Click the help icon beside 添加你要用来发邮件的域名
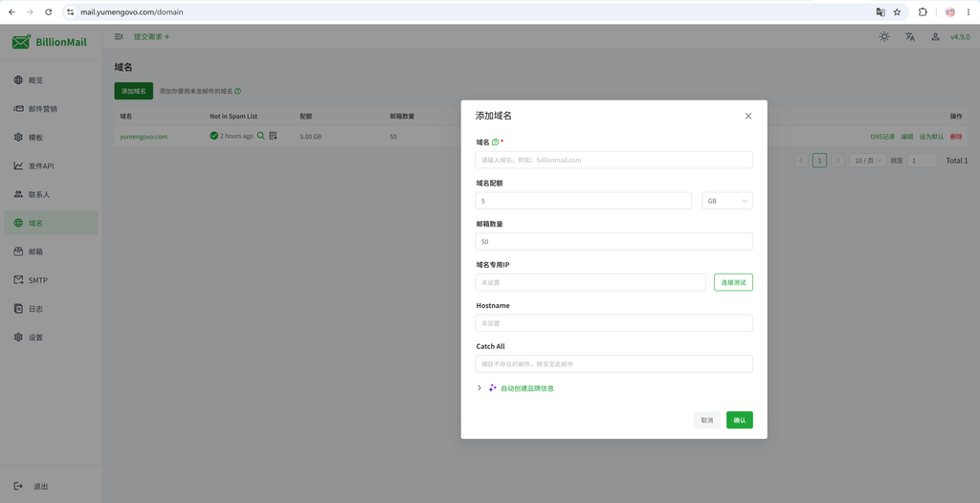 point(238,91)
